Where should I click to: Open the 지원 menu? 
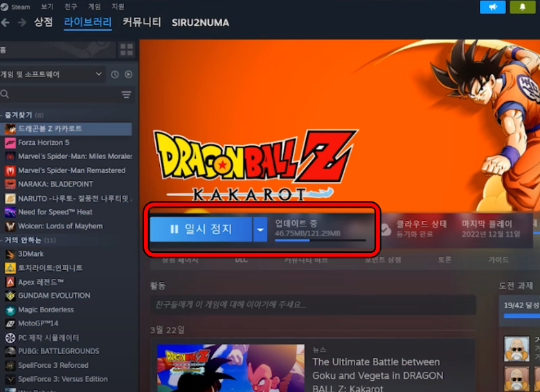(x=118, y=6)
